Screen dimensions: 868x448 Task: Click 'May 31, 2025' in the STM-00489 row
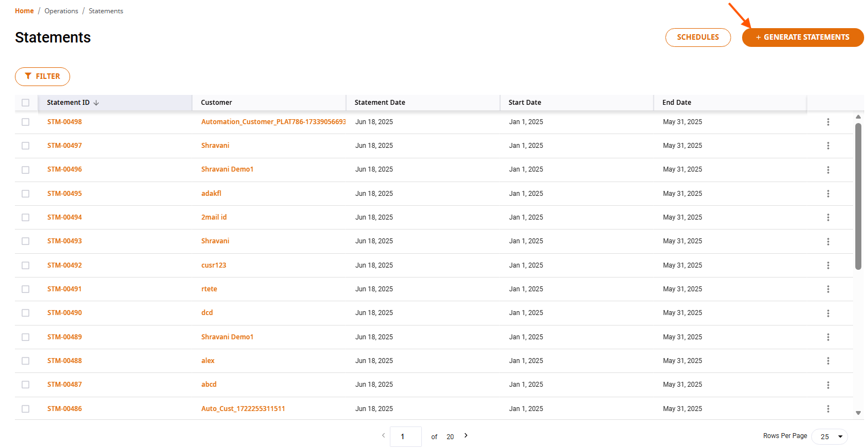click(682, 337)
